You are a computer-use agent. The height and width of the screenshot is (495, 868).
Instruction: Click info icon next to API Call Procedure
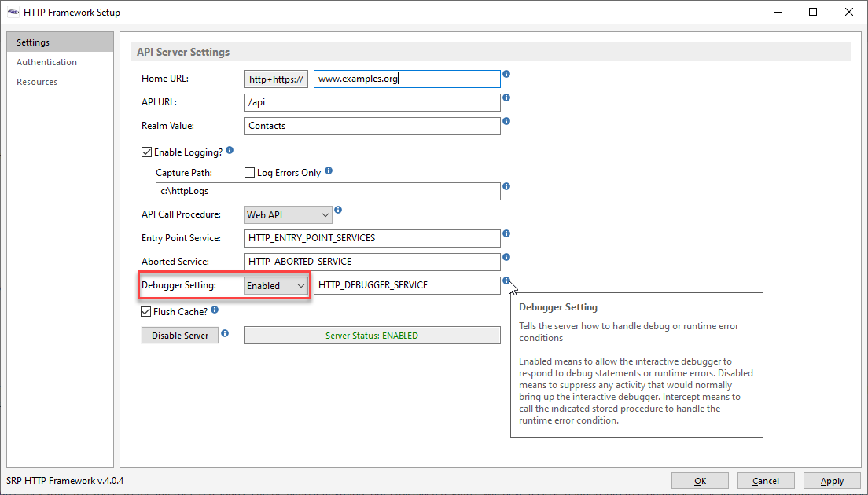338,210
